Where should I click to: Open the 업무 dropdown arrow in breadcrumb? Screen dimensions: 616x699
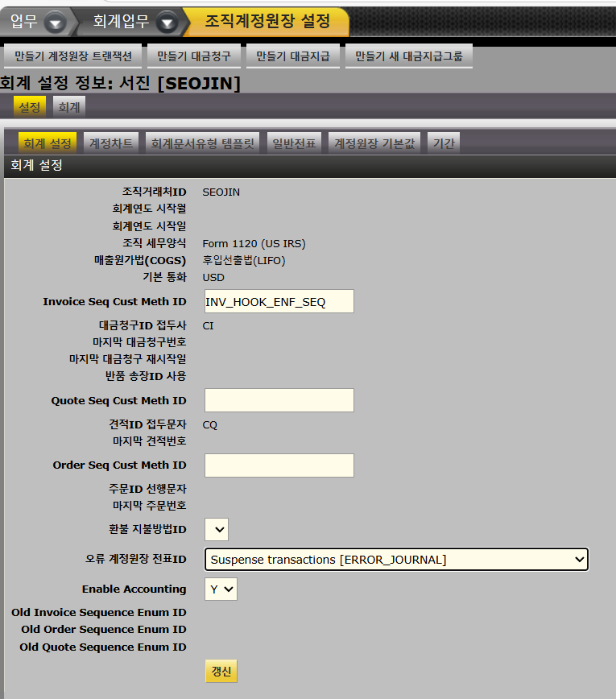(x=56, y=22)
